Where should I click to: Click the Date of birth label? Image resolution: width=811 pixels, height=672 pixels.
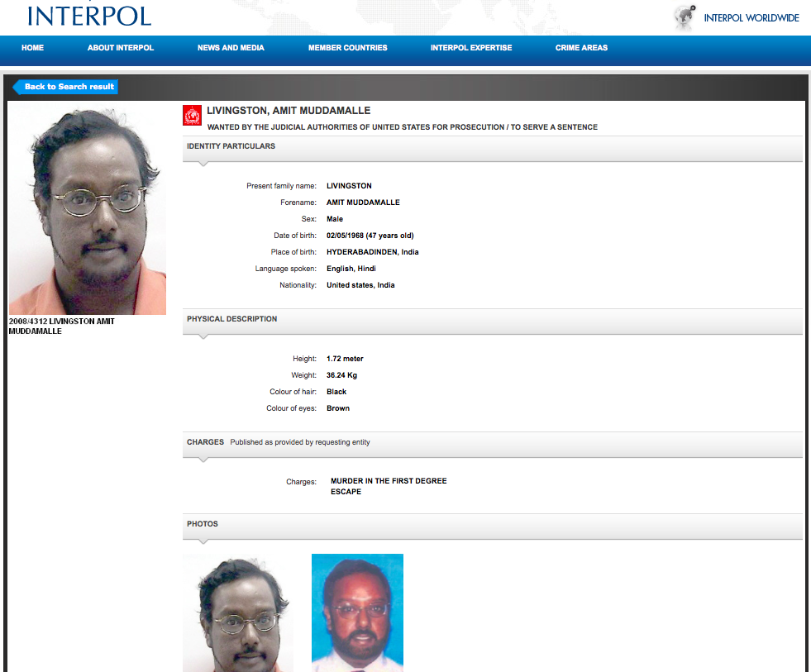tap(295, 236)
